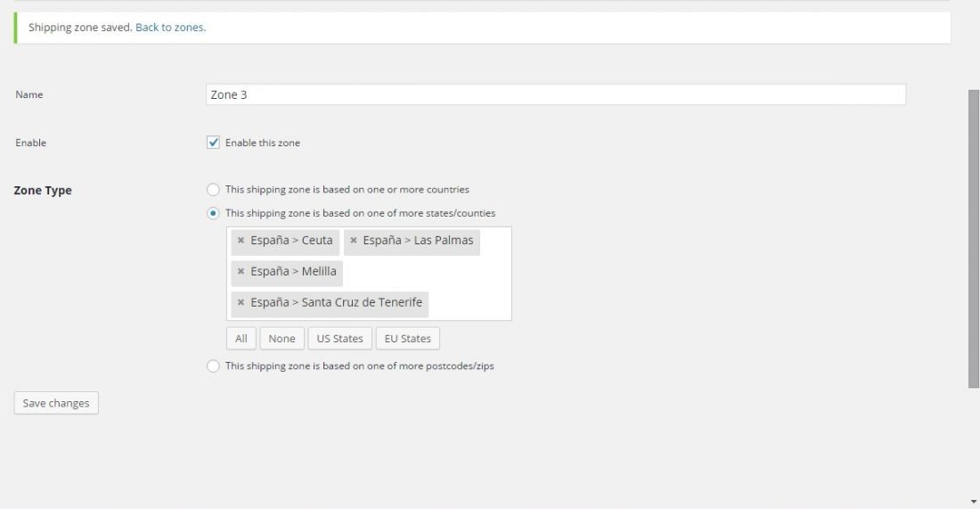
Task: Remove the España > Las Palmas tag
Action: (x=353, y=240)
